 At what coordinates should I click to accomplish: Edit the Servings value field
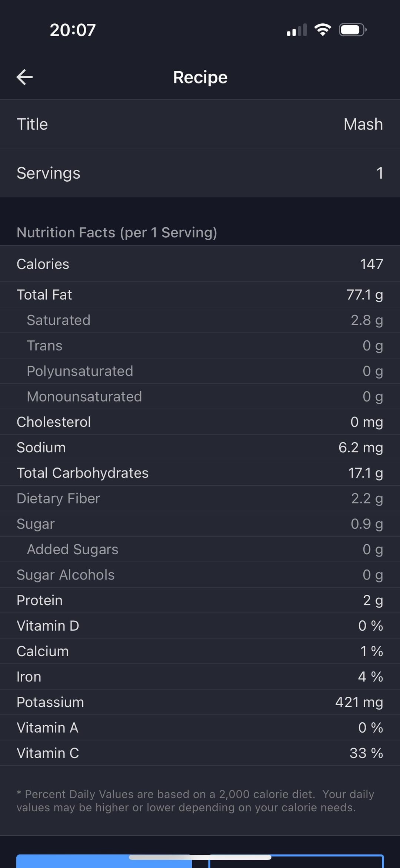coord(200,173)
